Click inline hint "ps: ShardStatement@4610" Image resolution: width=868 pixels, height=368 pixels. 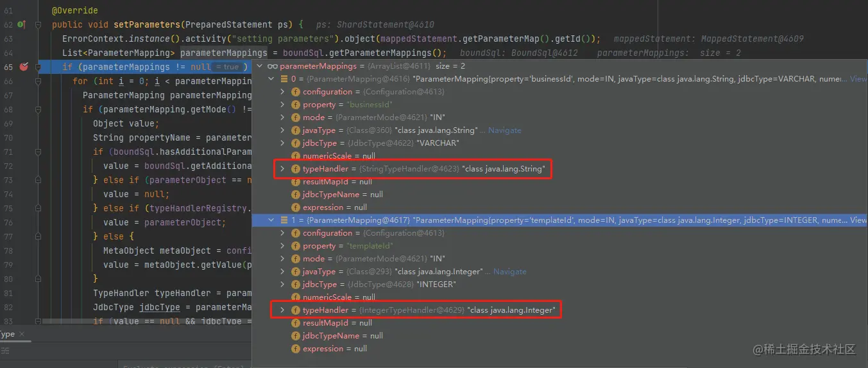point(375,24)
